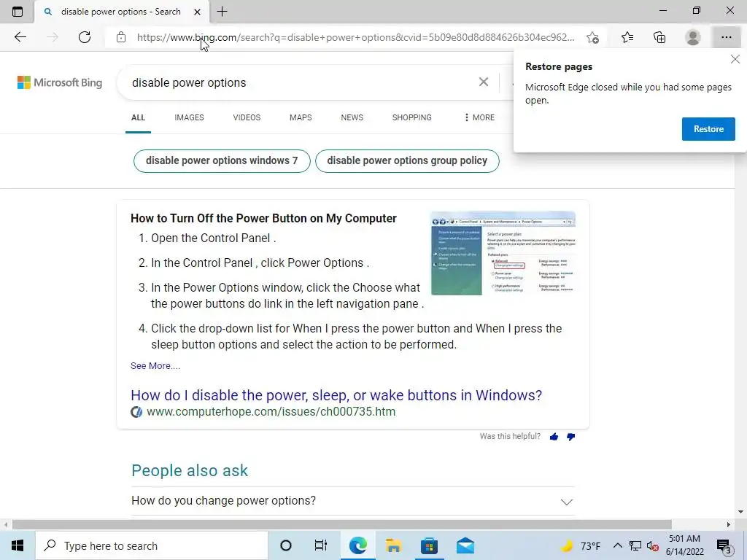Switch to the VIDEOS search tab
Screen dimensions: 747x560
point(247,117)
